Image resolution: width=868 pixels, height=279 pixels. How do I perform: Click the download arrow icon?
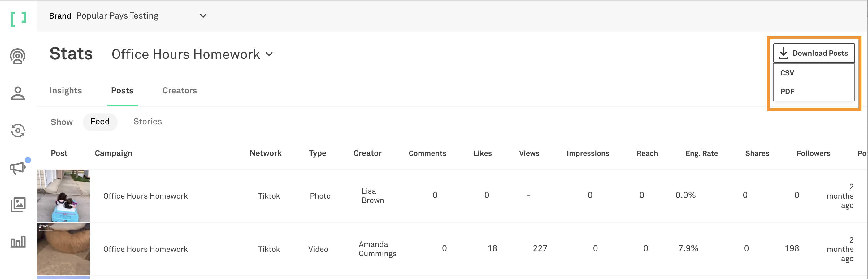783,53
